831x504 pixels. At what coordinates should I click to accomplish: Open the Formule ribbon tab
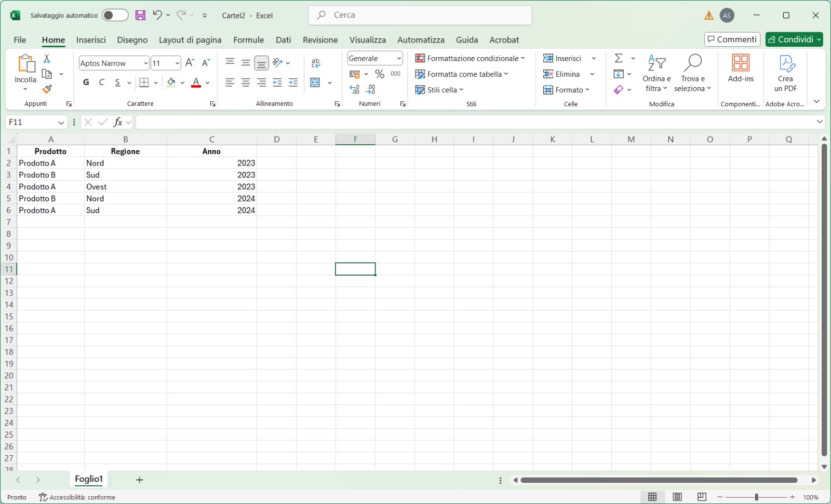point(248,40)
